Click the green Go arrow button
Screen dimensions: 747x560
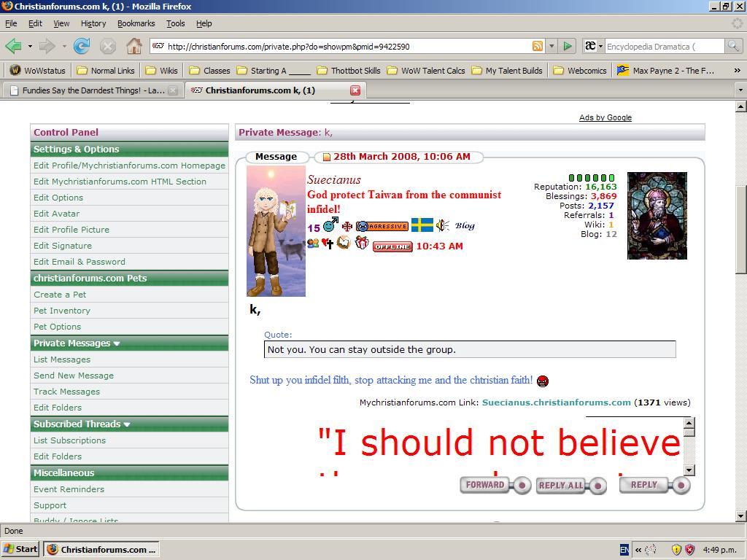[568, 46]
